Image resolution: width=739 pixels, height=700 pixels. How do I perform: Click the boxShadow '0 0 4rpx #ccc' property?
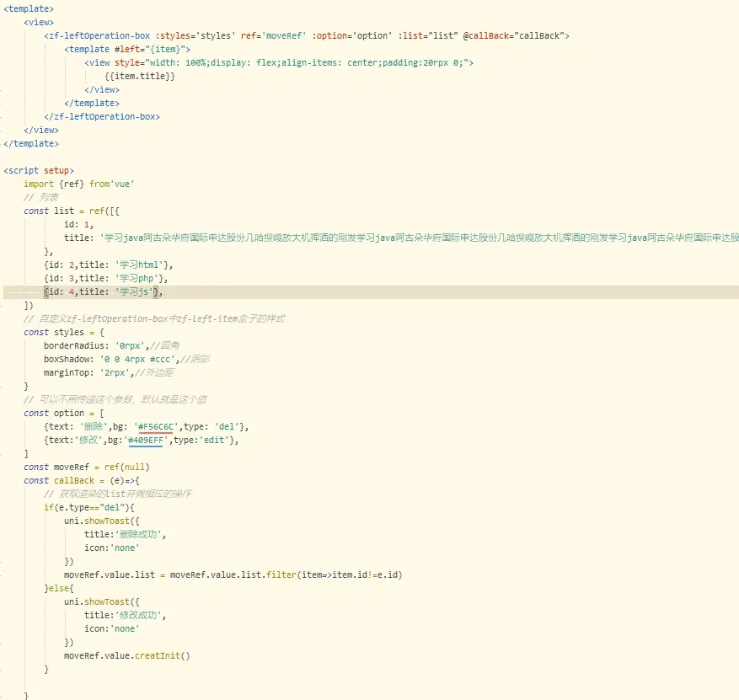point(112,360)
